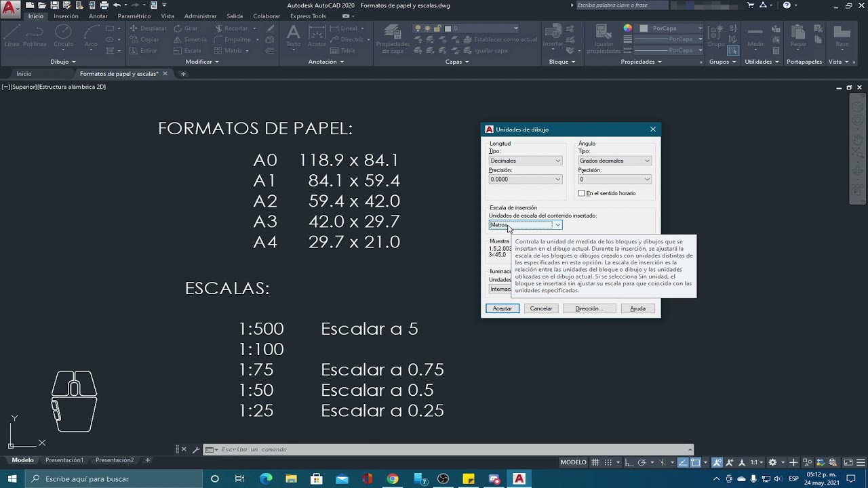Add new drawing tab with plus

(x=183, y=74)
